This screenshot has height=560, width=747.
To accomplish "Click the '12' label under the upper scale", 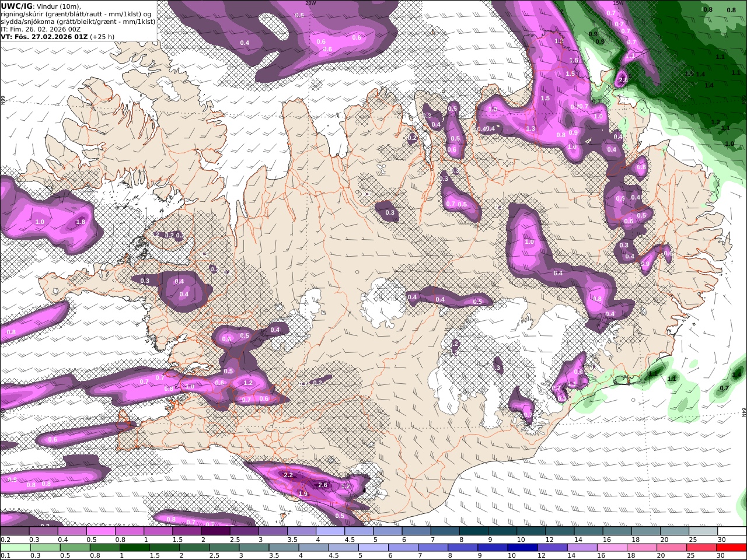I will (x=549, y=540).
